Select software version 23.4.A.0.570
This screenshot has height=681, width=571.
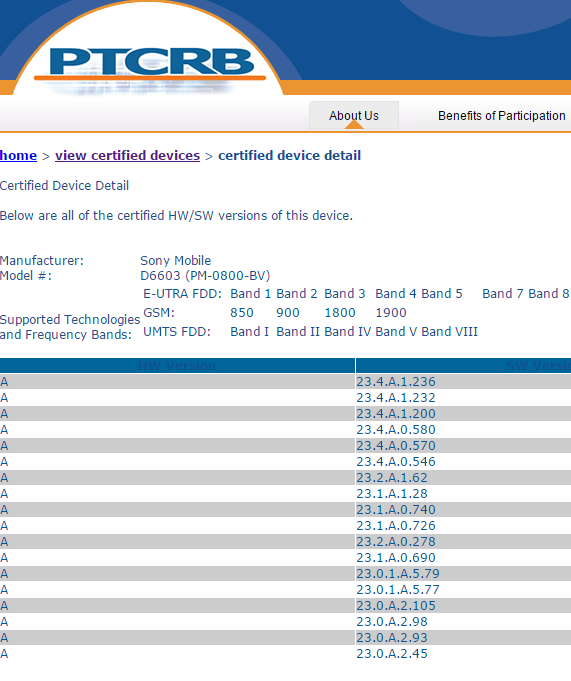(396, 446)
